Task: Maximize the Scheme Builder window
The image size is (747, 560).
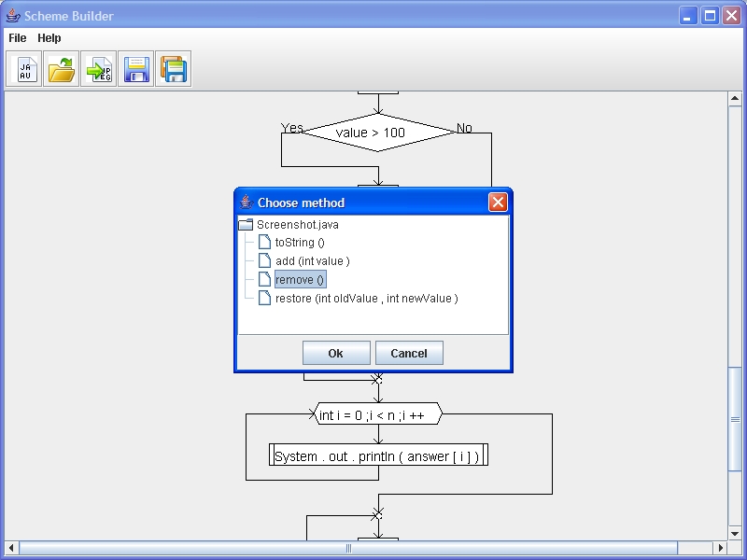Action: (710, 16)
